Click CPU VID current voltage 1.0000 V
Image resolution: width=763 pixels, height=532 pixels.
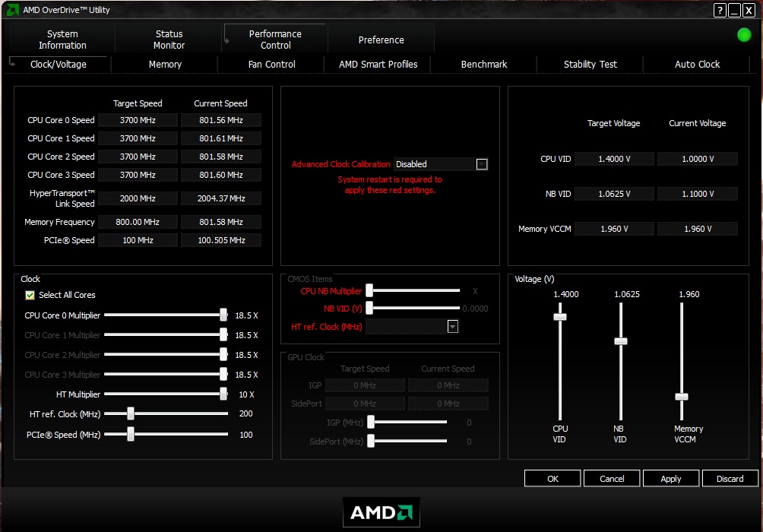[698, 159]
